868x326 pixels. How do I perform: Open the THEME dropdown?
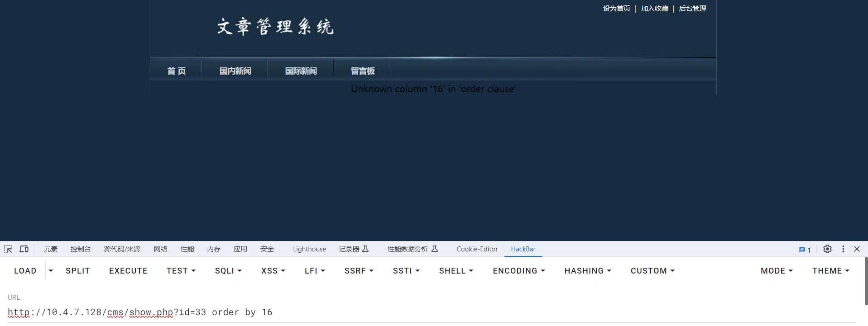point(831,271)
